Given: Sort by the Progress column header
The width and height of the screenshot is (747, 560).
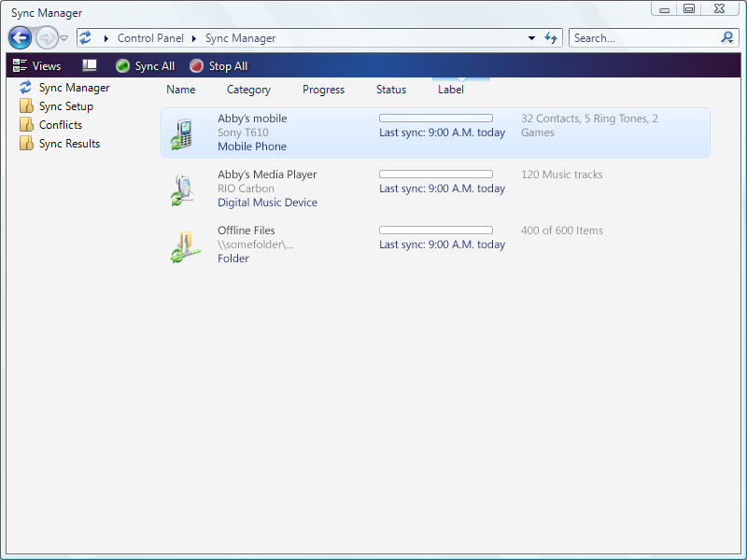Looking at the screenshot, I should 323,90.
